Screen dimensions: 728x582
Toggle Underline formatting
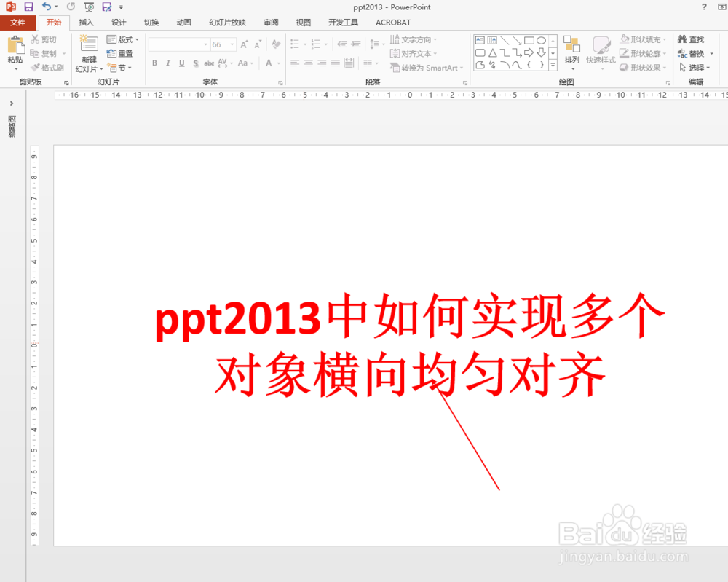click(181, 63)
